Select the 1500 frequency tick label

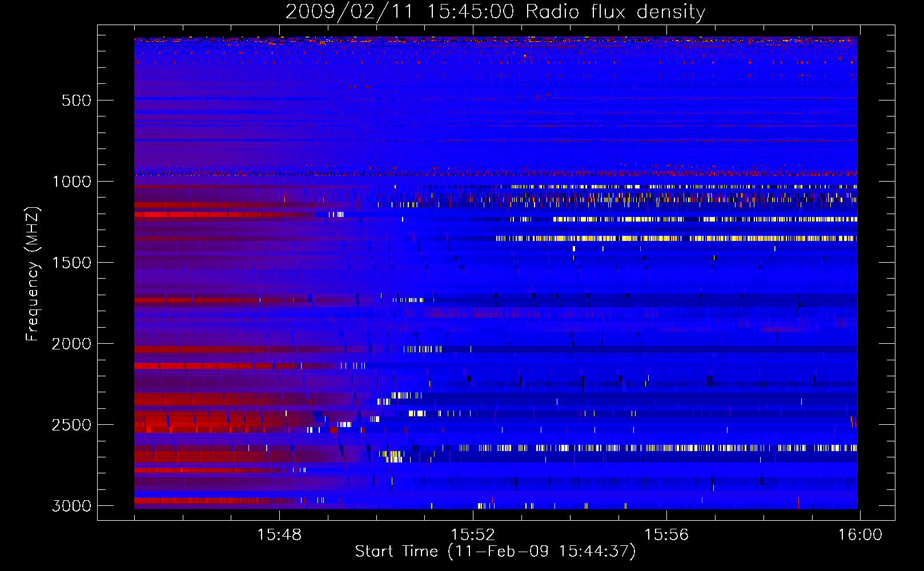(x=71, y=263)
